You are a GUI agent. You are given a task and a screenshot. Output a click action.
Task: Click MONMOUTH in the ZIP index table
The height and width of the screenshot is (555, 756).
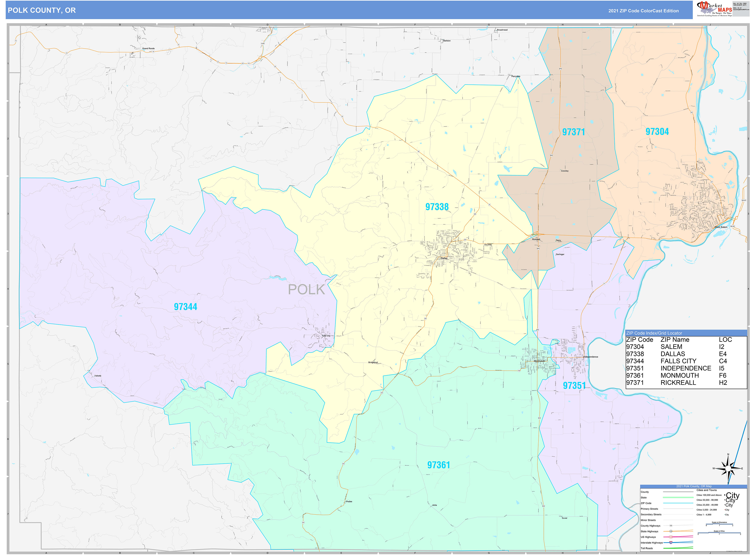[680, 376]
